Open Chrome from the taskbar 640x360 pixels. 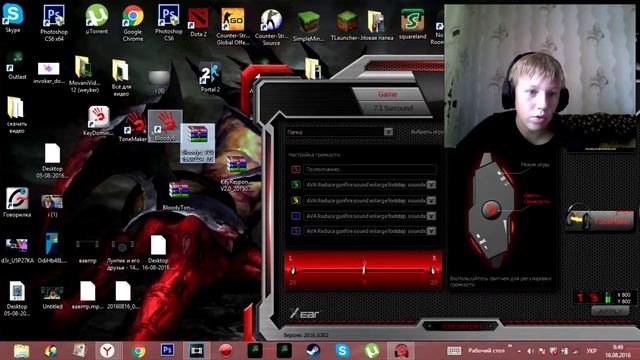138,351
